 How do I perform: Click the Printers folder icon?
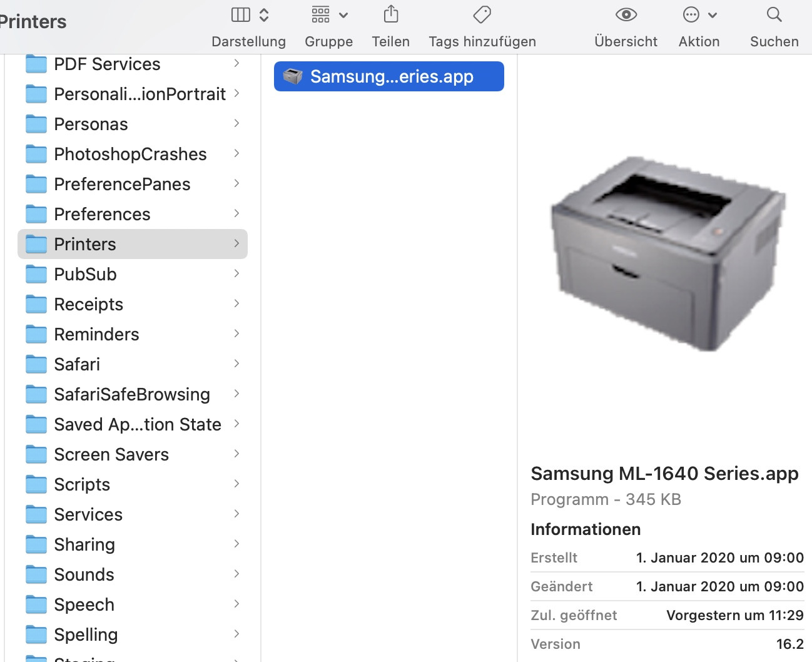(x=36, y=244)
